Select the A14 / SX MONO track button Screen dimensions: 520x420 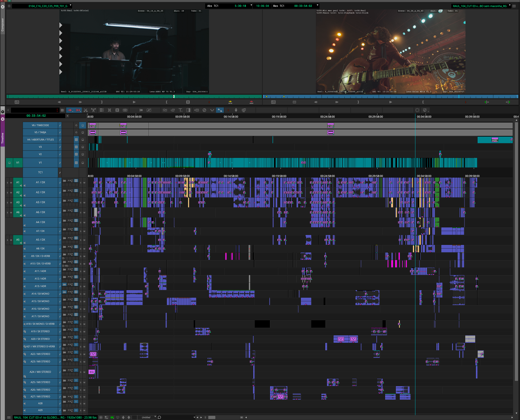(x=40, y=294)
